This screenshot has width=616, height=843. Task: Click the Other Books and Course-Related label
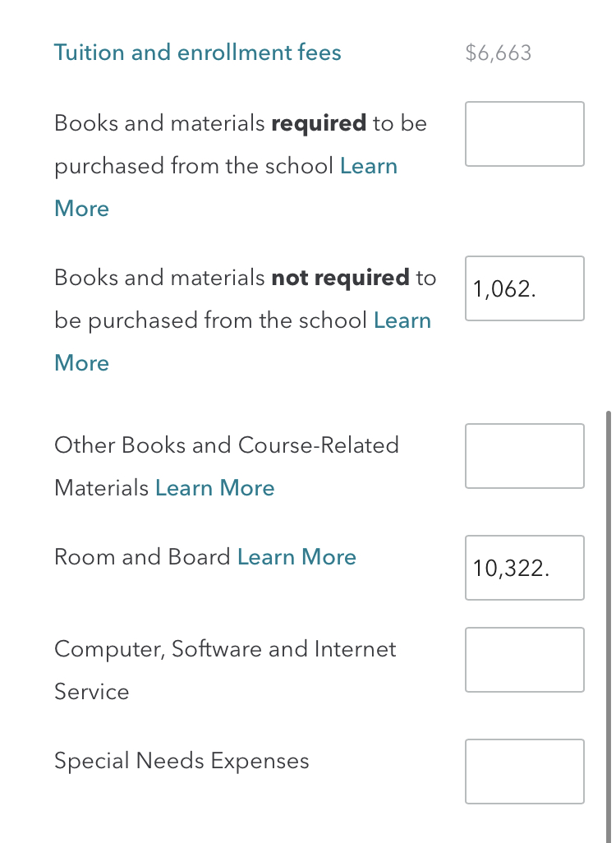[x=226, y=446]
